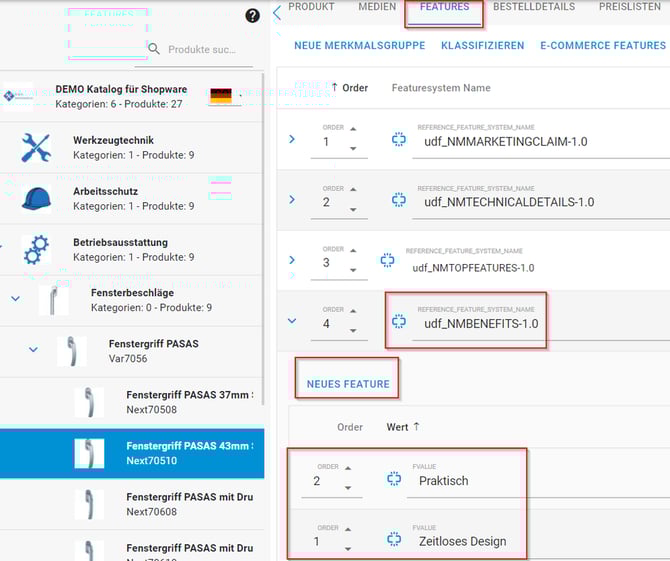Open the PREISLISTEN tab
Screen dimensions: 670x561
629,7
